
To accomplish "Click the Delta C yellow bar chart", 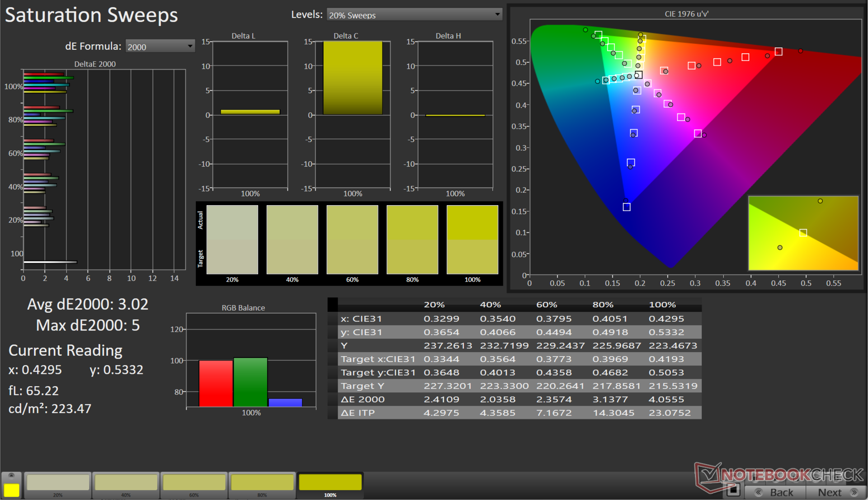I will (x=352, y=78).
